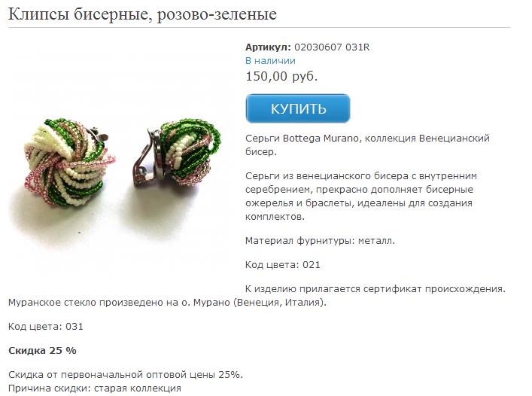
Task: Select the article number 02030607 031R
Action: pyautogui.click(x=332, y=47)
